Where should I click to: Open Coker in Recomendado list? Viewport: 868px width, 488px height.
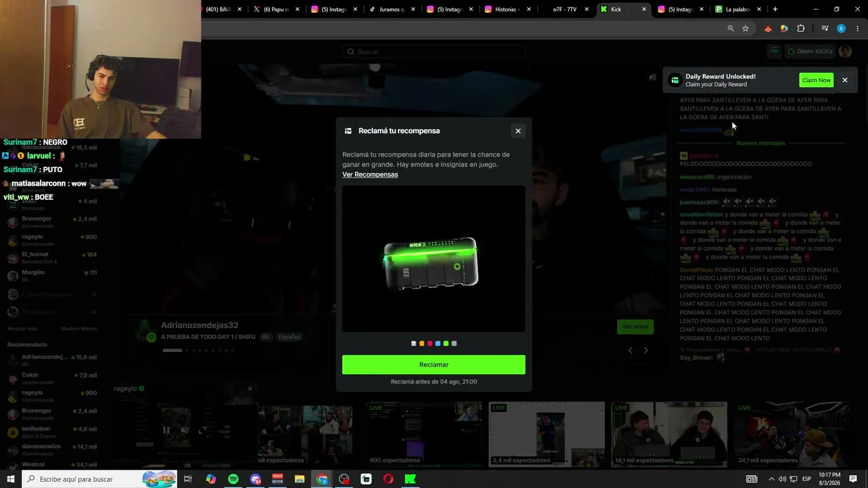click(x=53, y=378)
